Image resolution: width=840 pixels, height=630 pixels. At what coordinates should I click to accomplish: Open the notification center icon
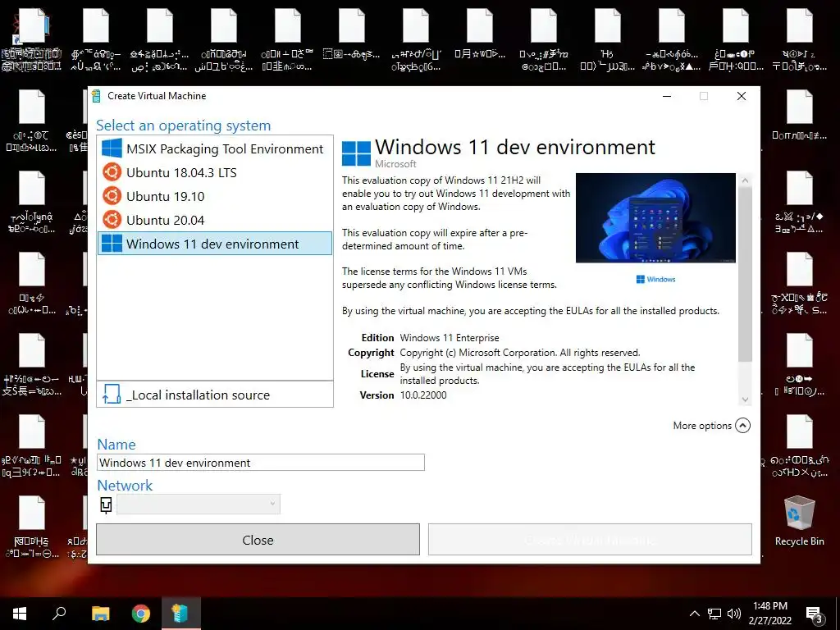coord(815,614)
